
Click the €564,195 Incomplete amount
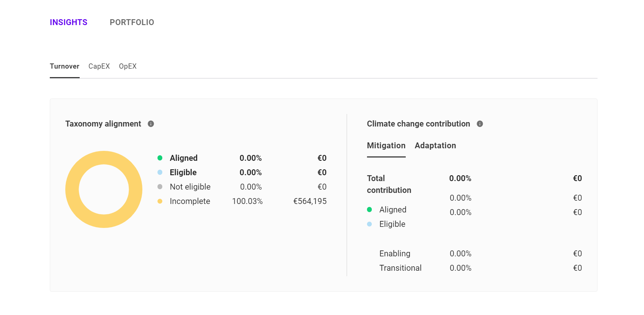pyautogui.click(x=309, y=201)
